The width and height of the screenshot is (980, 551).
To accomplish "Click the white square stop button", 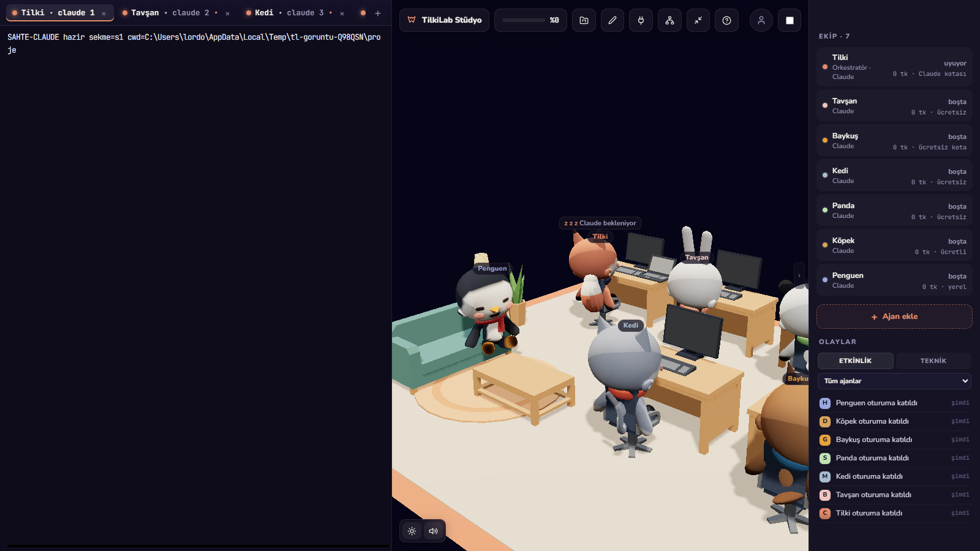I will click(790, 20).
